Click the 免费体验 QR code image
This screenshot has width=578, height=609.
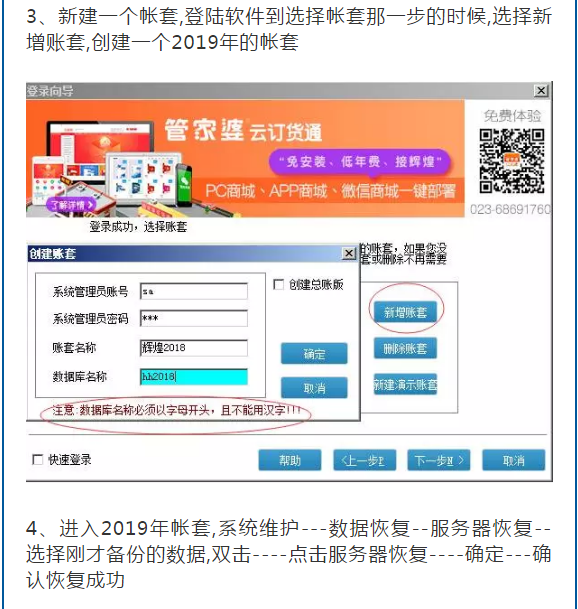(512, 161)
